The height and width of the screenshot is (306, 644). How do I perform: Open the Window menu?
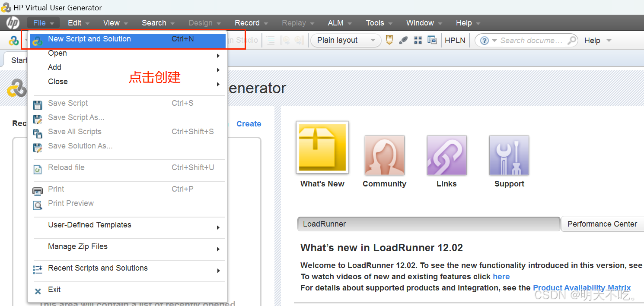click(x=424, y=23)
